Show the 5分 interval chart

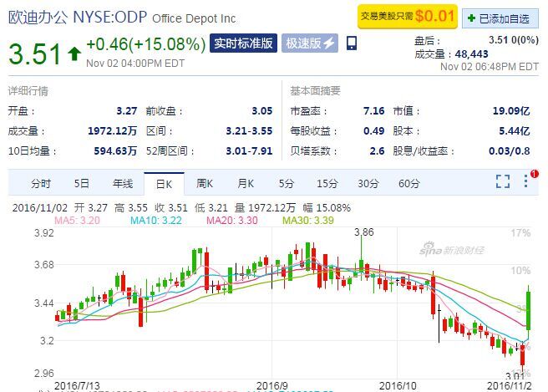tap(287, 183)
